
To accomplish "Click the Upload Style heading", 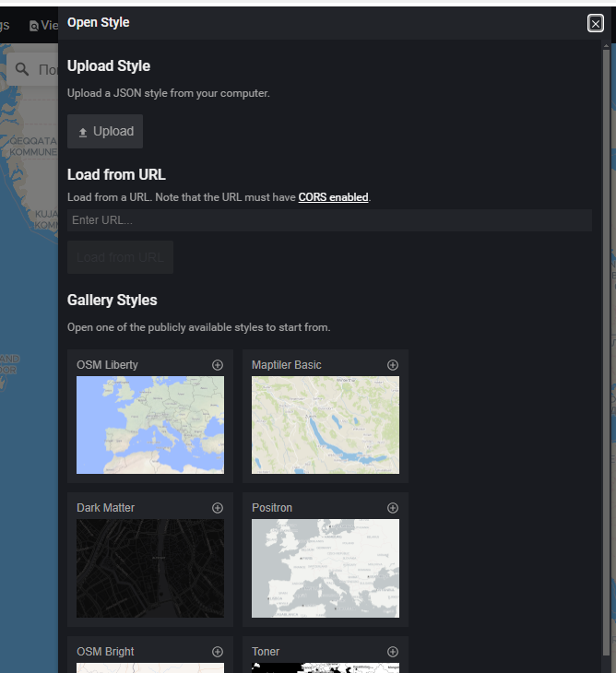I will click(109, 66).
